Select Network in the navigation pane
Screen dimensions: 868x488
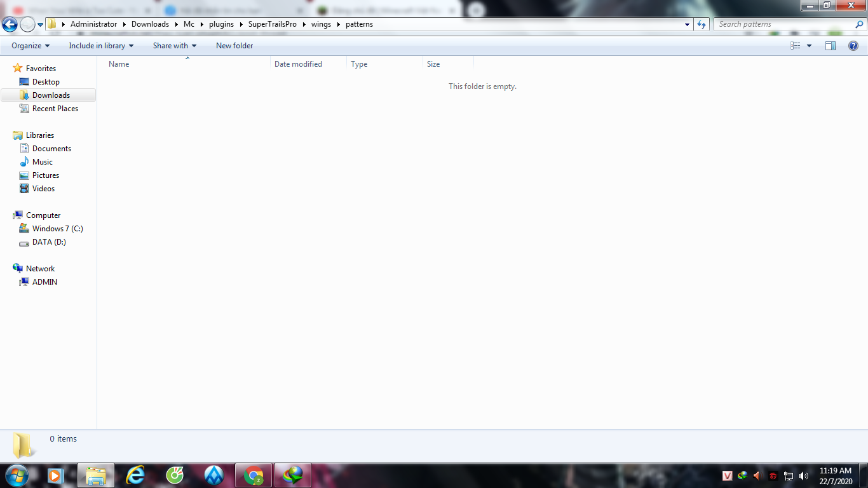(40, 269)
